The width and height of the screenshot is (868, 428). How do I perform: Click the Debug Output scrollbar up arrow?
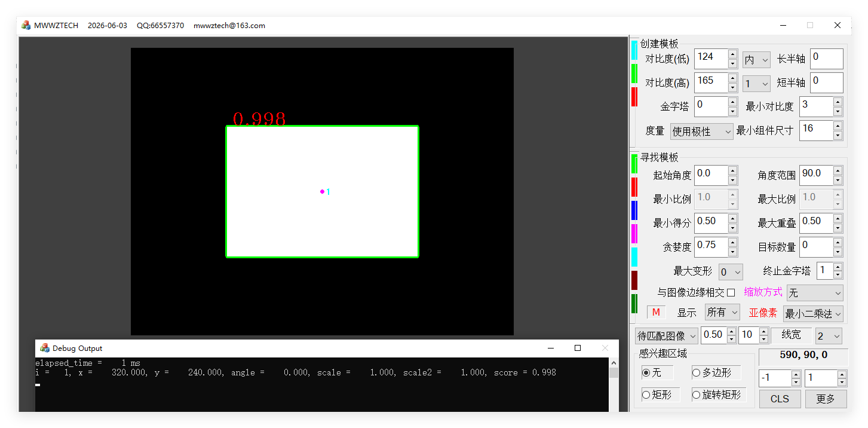[614, 362]
